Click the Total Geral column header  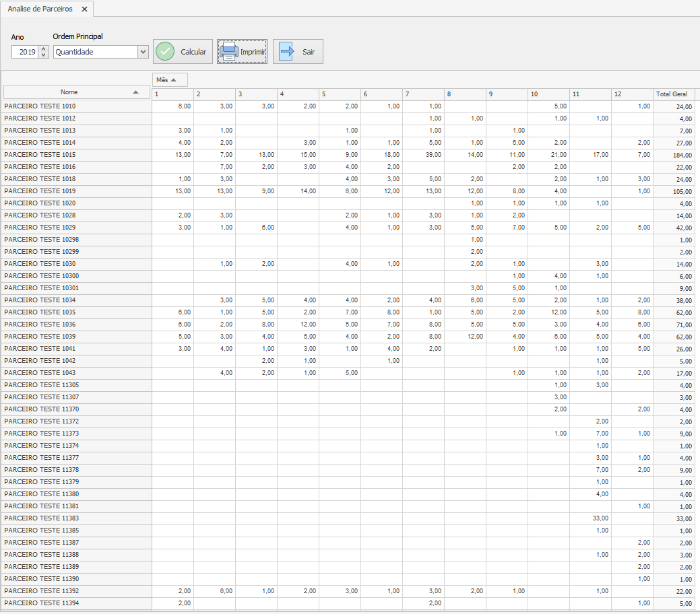point(672,94)
